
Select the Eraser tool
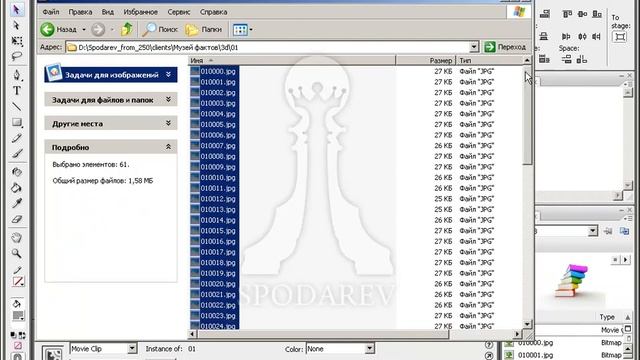click(17, 219)
